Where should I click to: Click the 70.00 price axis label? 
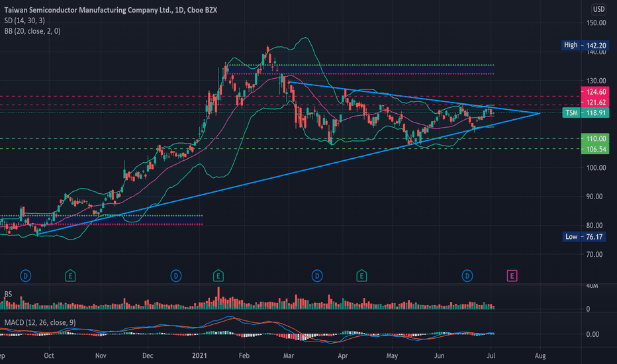[594, 255]
